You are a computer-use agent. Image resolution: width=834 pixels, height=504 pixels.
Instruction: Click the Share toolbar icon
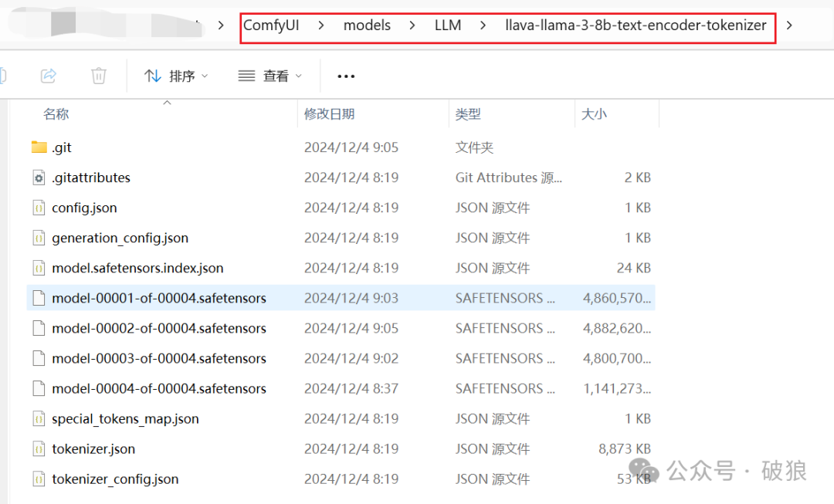tap(49, 76)
